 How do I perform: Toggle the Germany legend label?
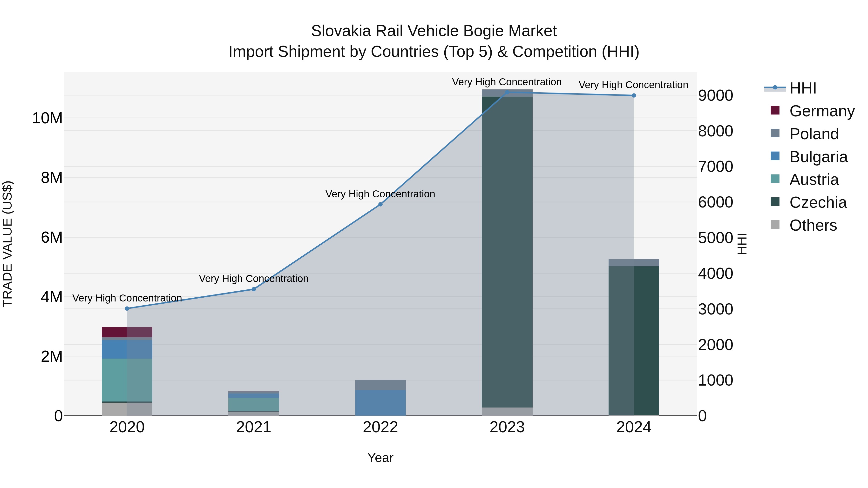(822, 111)
